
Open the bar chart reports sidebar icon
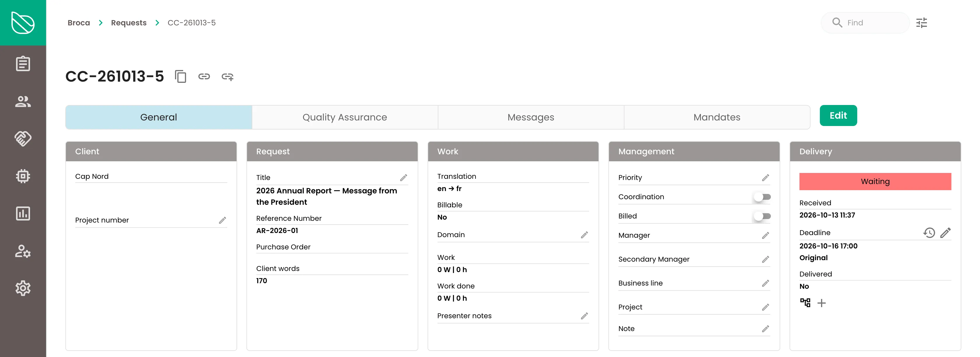coord(23,213)
